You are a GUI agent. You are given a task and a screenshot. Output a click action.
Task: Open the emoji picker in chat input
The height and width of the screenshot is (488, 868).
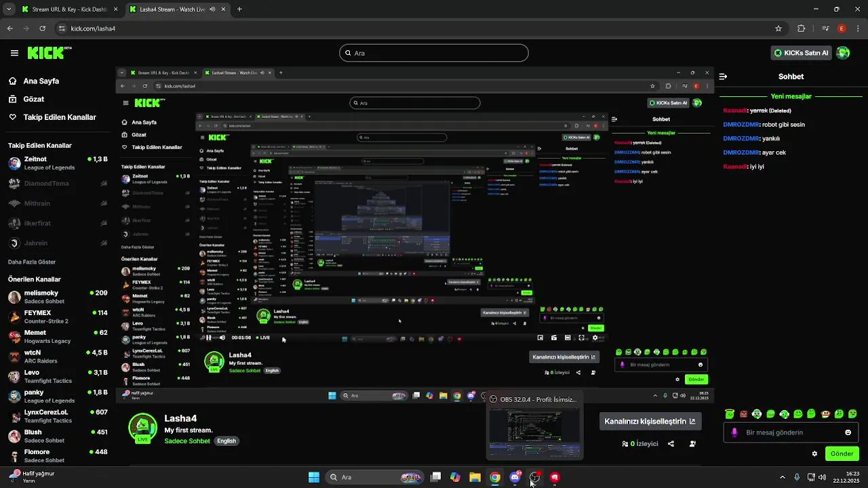[x=848, y=432]
